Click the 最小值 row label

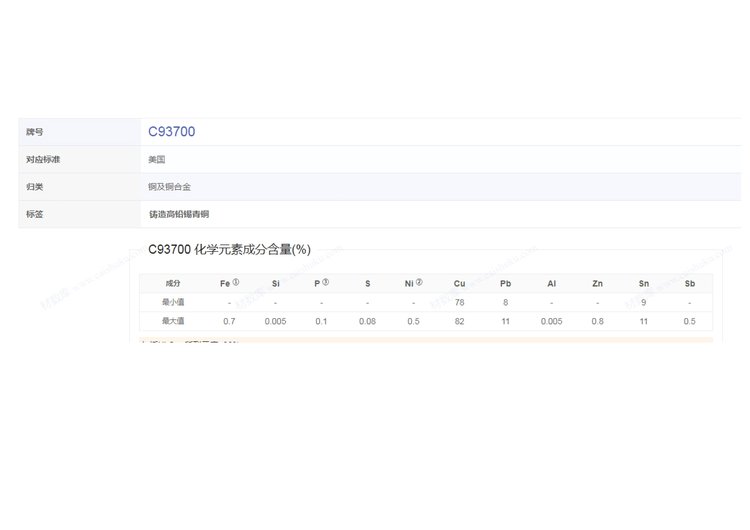tap(173, 302)
